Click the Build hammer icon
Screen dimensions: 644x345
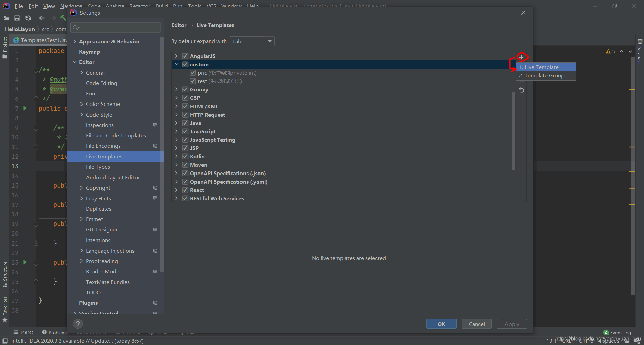click(63, 18)
